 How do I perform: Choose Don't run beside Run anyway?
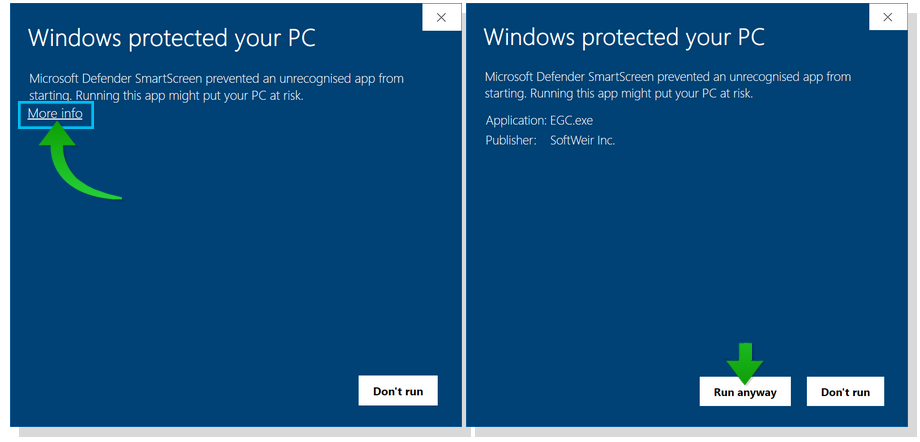pos(845,392)
